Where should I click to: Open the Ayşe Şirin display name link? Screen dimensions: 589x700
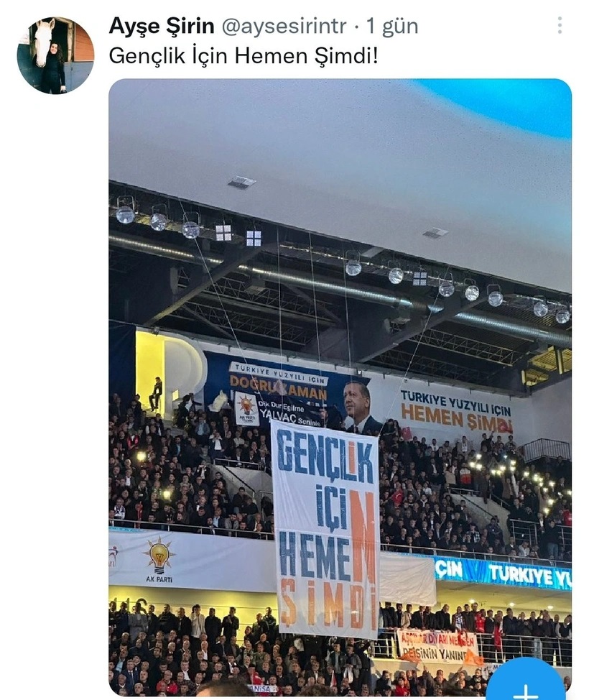point(162,26)
